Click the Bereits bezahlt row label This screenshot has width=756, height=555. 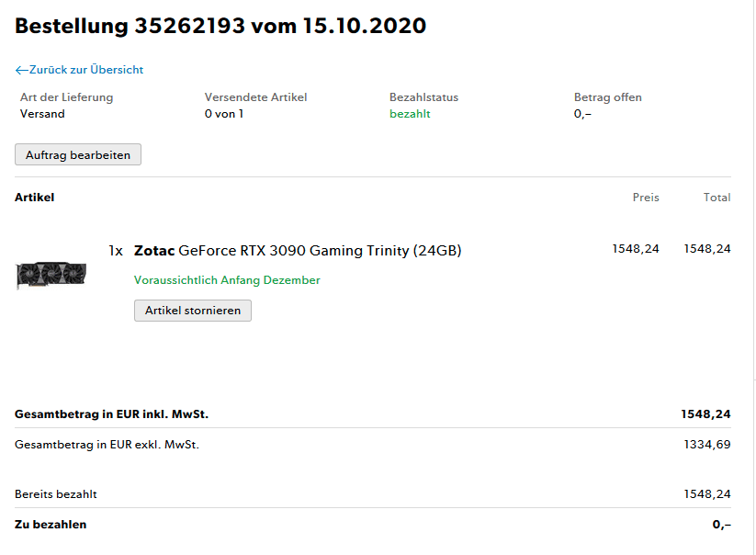[56, 494]
